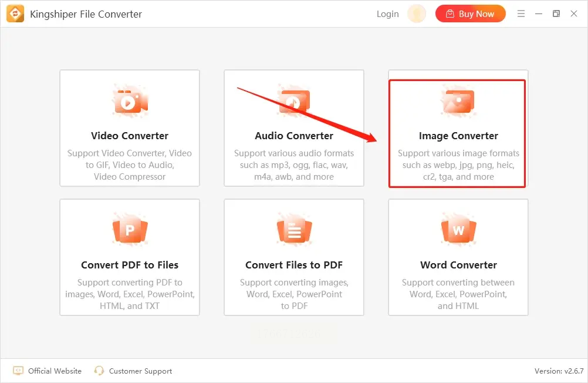Select the Convert PDF to Files title

point(130,265)
